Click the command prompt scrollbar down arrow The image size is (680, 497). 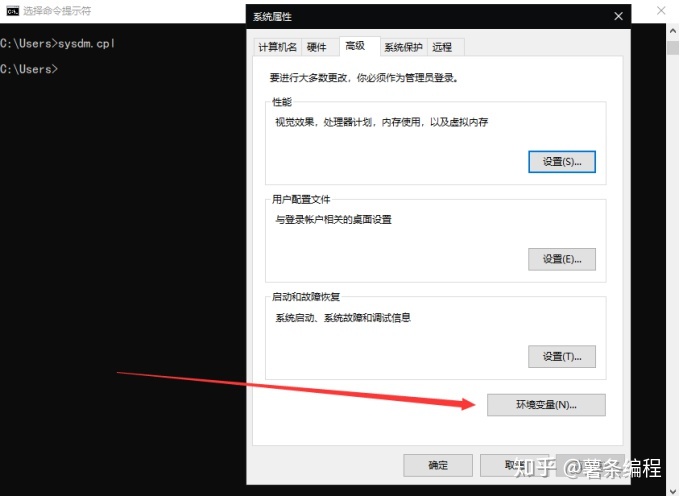pos(673,491)
